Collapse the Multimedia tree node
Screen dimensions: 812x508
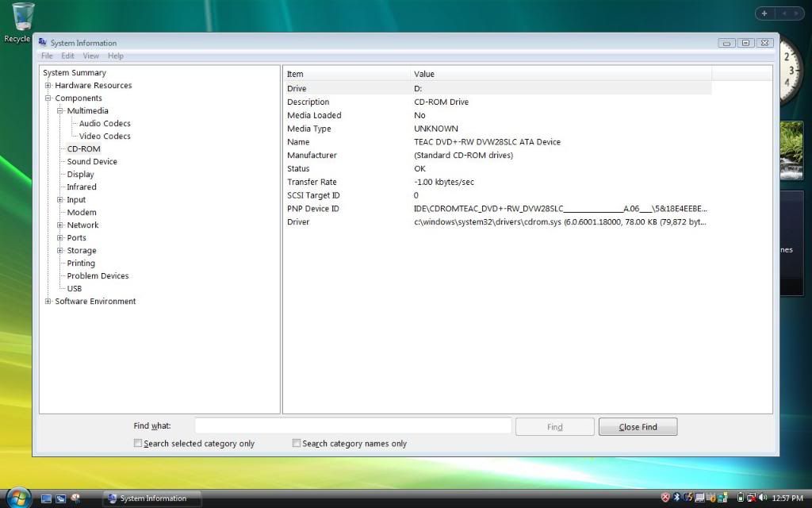[x=60, y=111]
